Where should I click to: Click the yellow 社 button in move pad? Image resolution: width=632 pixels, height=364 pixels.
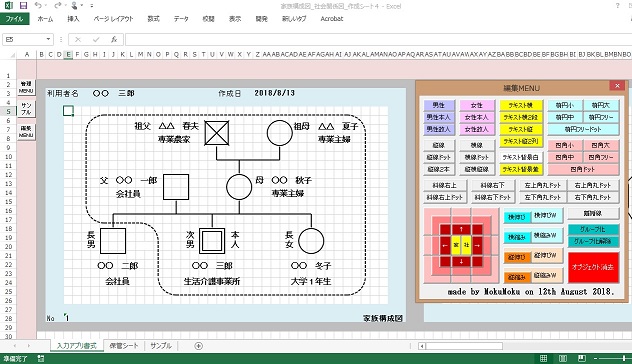tap(466, 245)
